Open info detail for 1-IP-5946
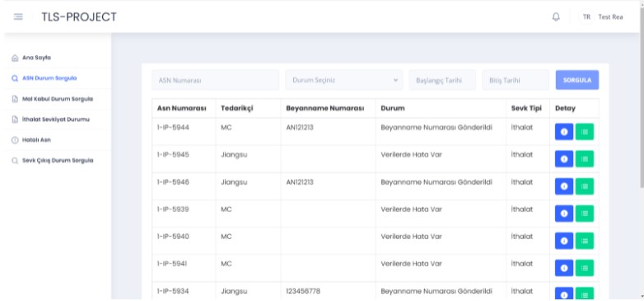 [564, 186]
